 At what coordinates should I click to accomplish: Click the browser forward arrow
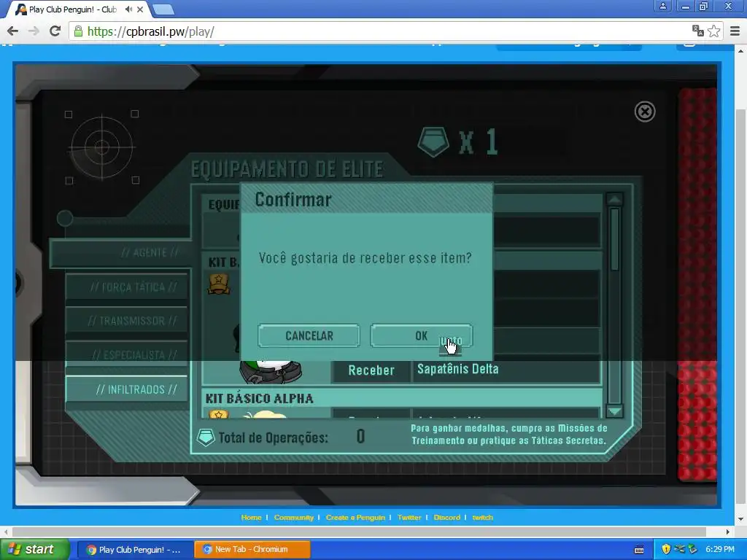(x=34, y=31)
